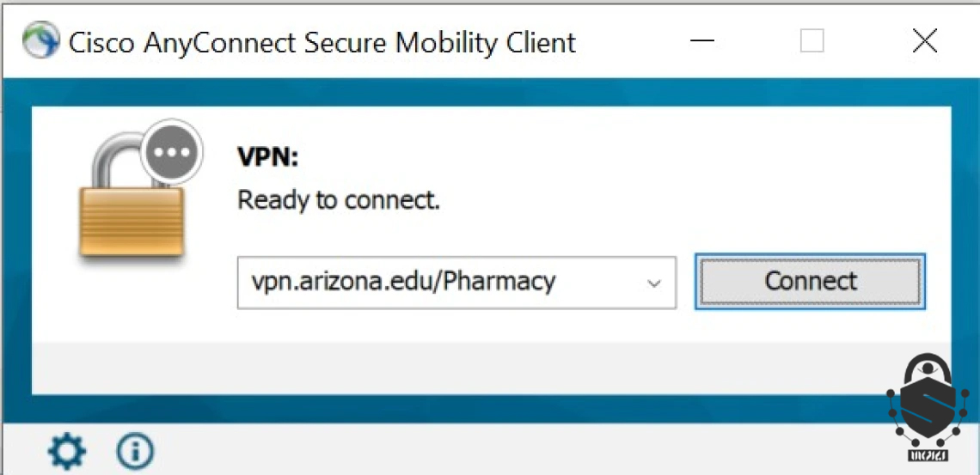Click the title bar text 'Cisco AnyConnect Secure Mobility Client'
The image size is (980, 475).
pos(322,42)
